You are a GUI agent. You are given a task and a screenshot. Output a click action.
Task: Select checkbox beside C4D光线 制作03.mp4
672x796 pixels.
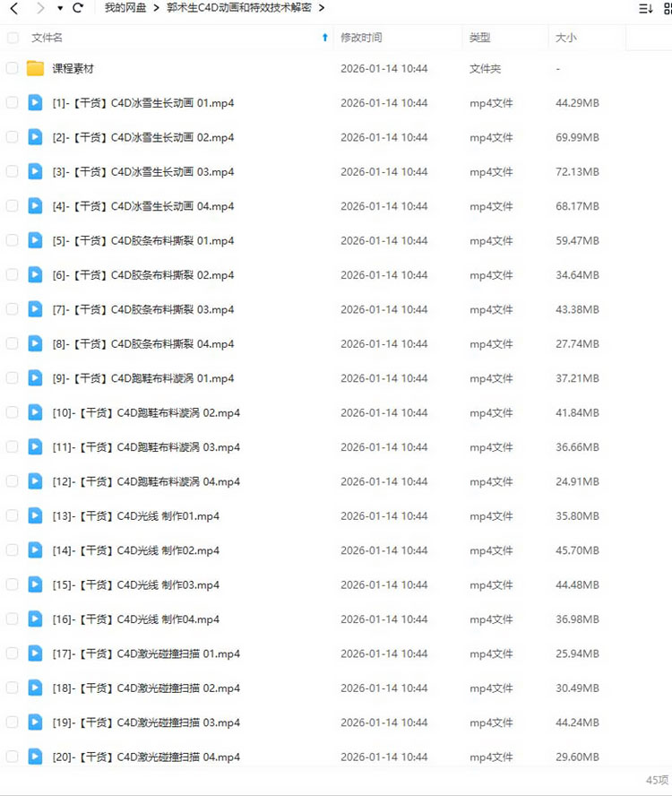pos(13,584)
